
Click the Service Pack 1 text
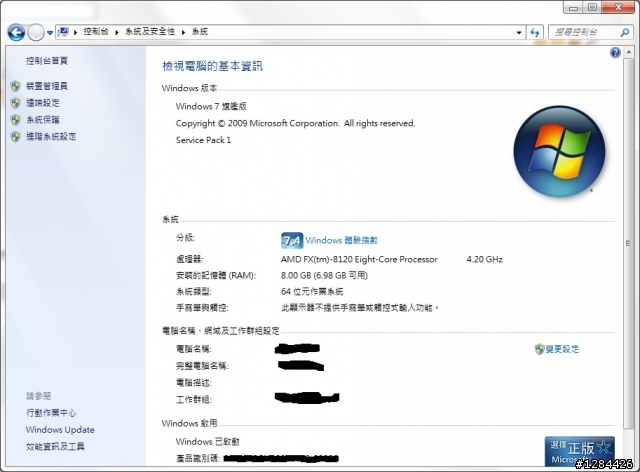203,140
